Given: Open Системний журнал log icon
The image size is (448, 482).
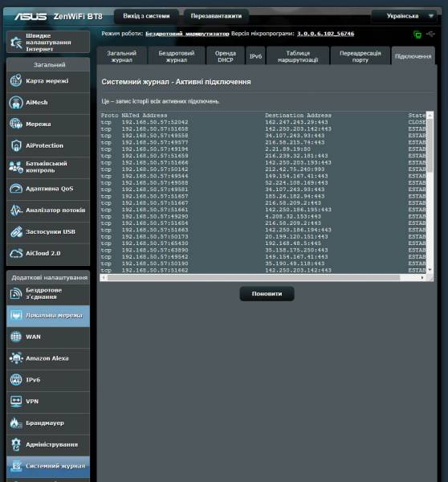Looking at the screenshot, I should tap(16, 466).
